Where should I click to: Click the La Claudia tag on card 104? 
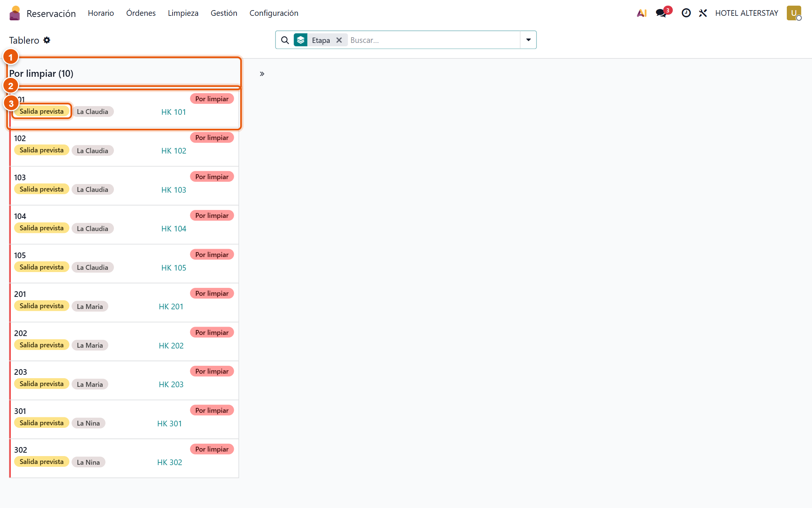(92, 228)
